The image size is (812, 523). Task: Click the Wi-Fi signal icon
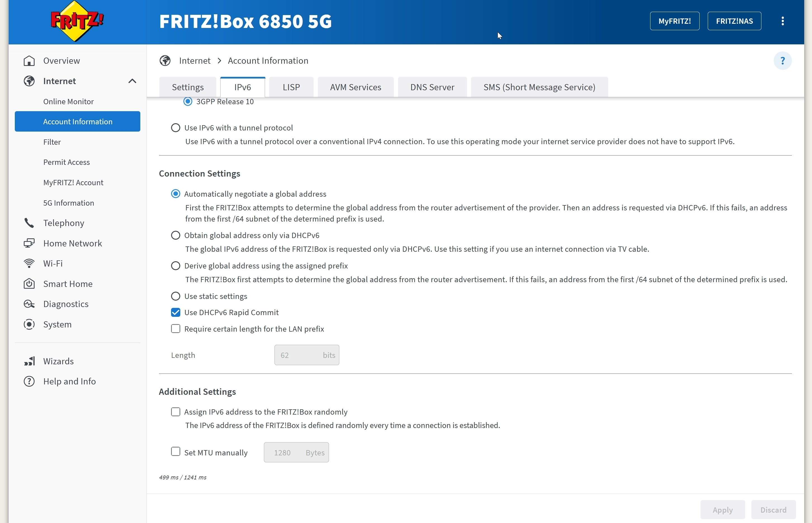coord(29,263)
